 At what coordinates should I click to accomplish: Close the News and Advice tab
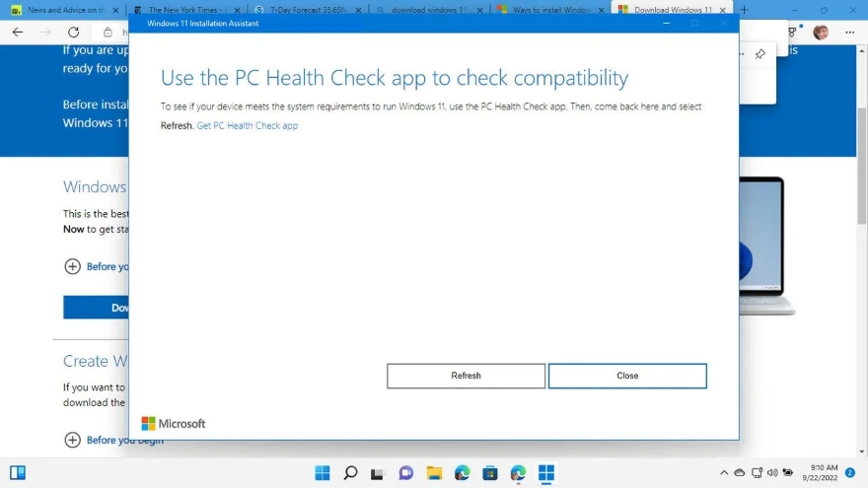[115, 10]
